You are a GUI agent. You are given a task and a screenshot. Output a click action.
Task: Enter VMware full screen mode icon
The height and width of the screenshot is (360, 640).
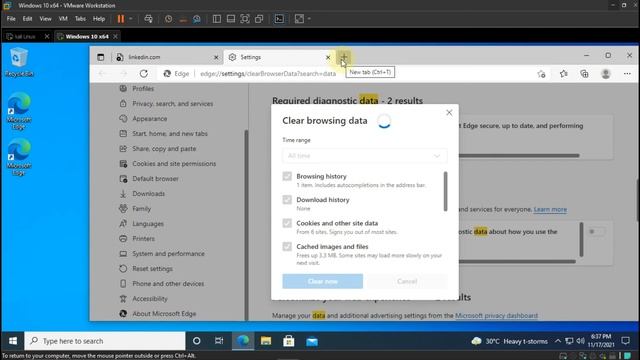pos(245,19)
